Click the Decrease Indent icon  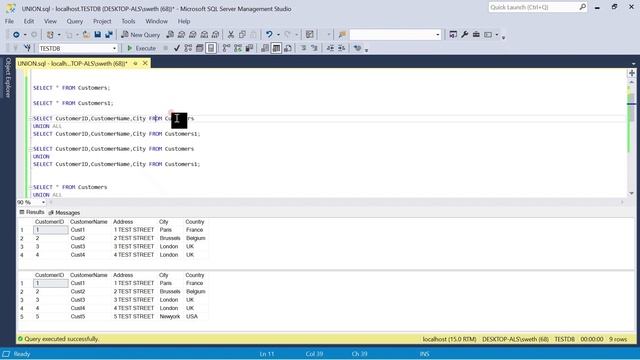tap(330, 49)
